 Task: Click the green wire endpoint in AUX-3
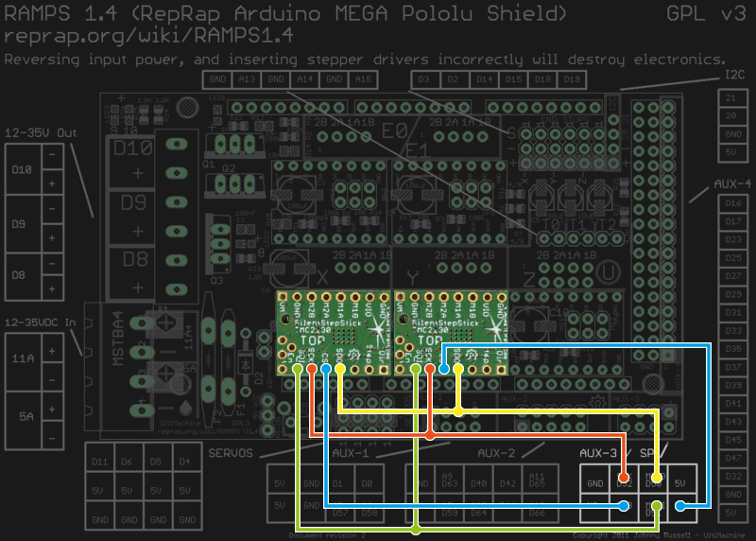point(656,506)
